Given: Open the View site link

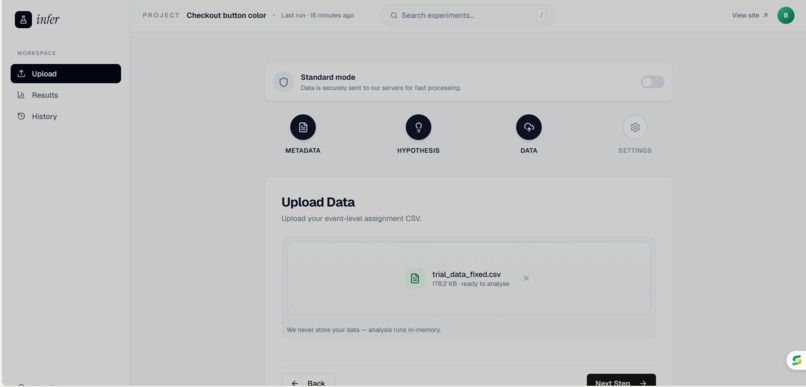Looking at the screenshot, I should click(750, 15).
